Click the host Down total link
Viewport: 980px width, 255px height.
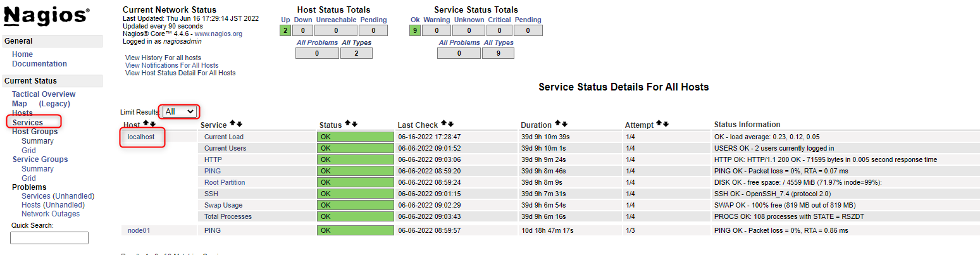click(303, 20)
